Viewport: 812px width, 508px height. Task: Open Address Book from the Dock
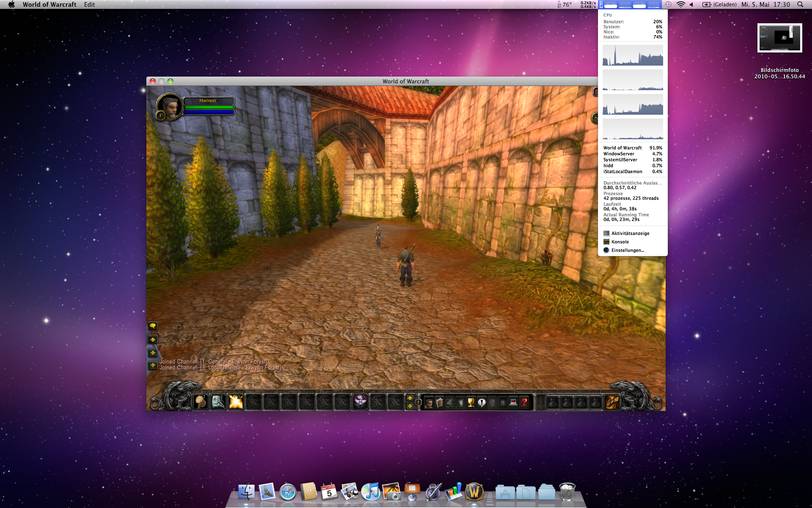tap(308, 492)
